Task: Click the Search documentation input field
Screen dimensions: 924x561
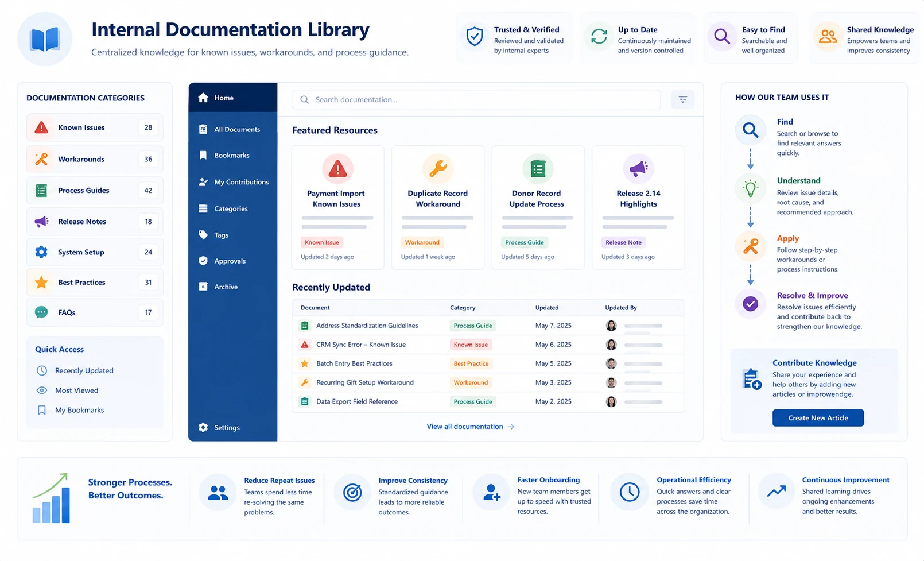Action: point(476,99)
